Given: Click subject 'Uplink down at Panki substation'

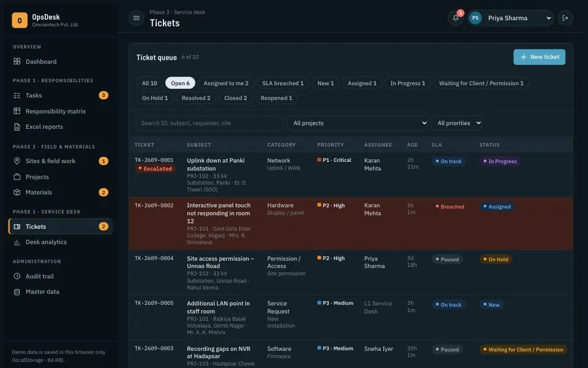Looking at the screenshot, I should tap(216, 164).
